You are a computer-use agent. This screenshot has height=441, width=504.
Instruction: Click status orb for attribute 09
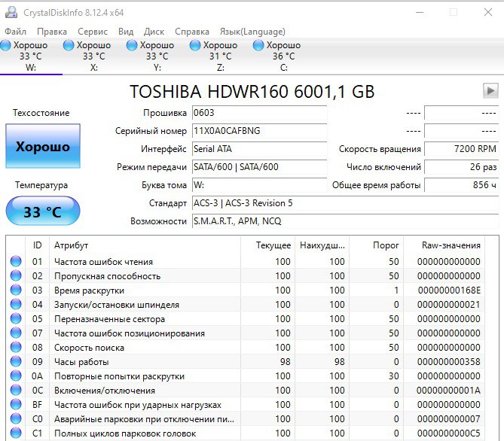pos(16,361)
